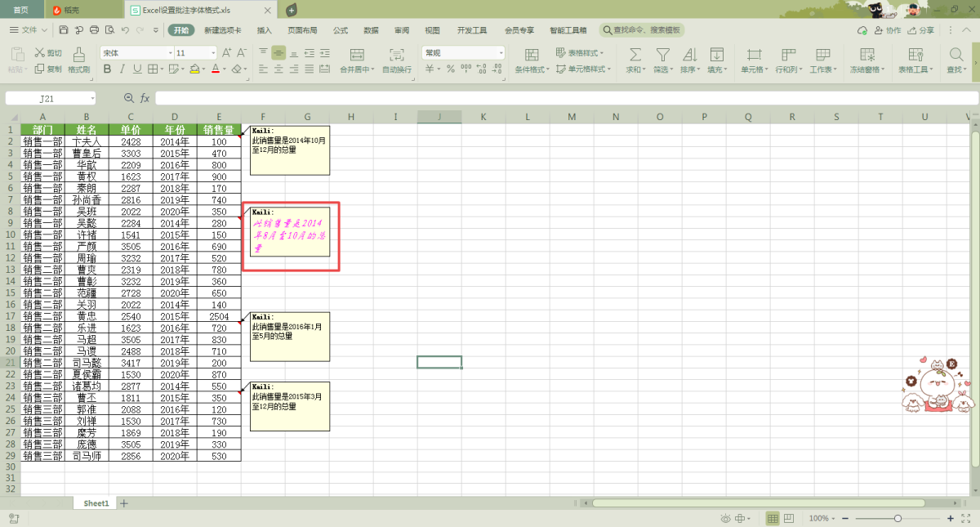The height and width of the screenshot is (527, 980).
Task: Select the Sheet1 worksheet tab
Action: coord(96,503)
